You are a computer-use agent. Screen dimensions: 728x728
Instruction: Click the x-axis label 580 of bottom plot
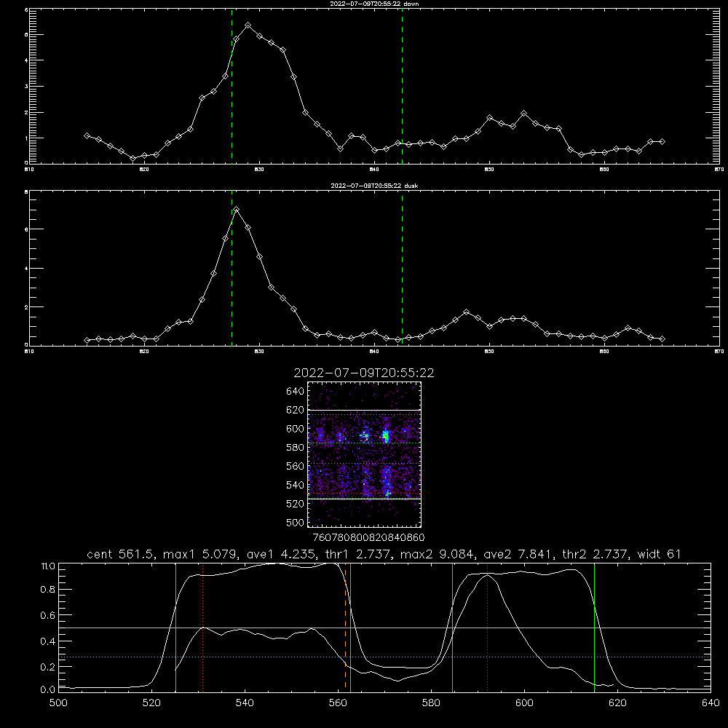(x=431, y=703)
